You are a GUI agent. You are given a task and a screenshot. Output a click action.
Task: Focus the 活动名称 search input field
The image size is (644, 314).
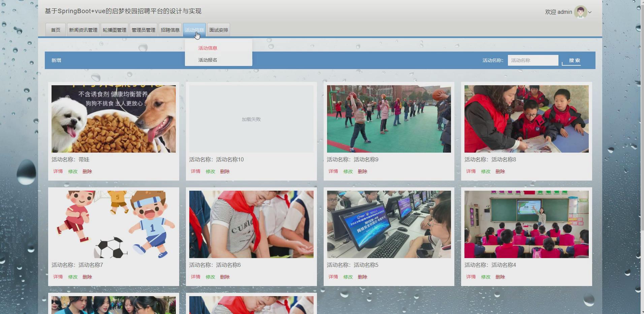coord(533,60)
